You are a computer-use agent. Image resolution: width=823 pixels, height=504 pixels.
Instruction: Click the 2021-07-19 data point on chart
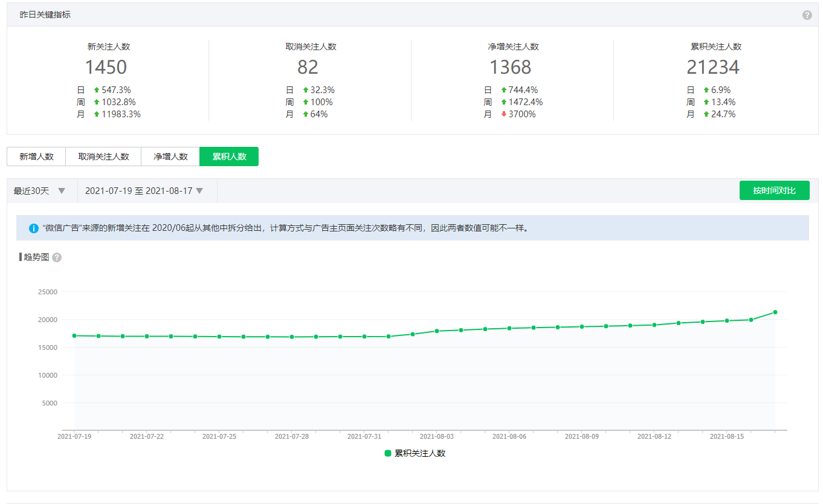tap(74, 336)
